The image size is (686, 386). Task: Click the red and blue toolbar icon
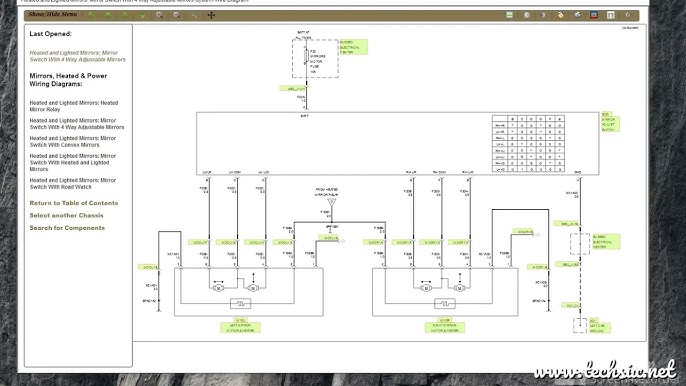pos(594,15)
